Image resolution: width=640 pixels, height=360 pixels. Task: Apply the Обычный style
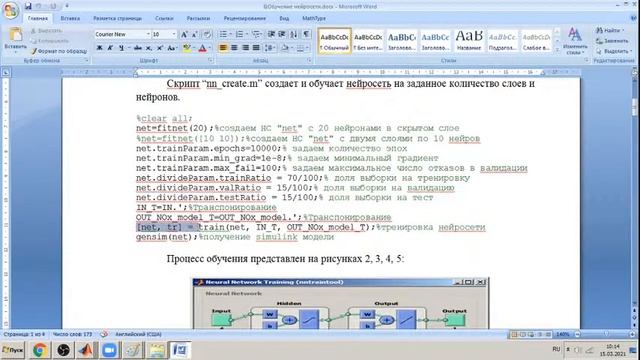tap(334, 40)
